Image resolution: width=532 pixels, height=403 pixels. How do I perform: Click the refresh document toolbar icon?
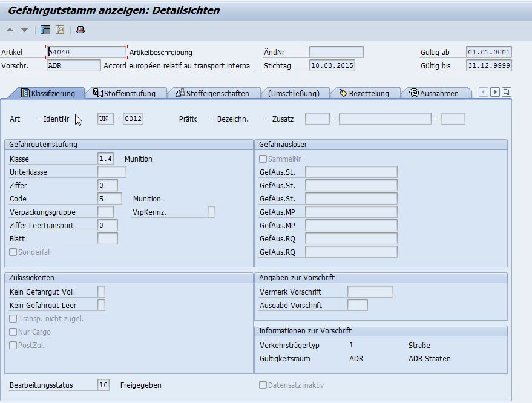click(60, 30)
